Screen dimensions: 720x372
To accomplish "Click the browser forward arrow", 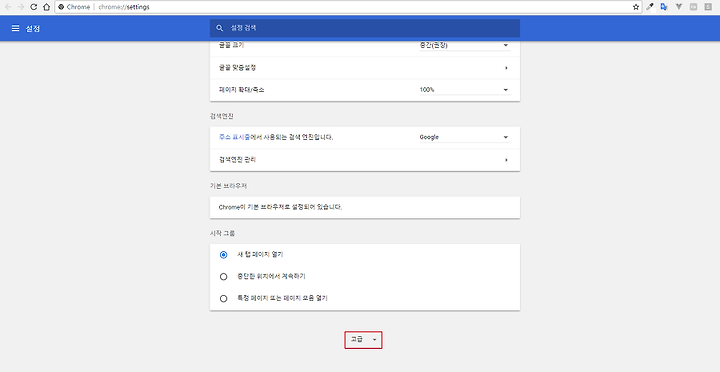I will [21, 7].
